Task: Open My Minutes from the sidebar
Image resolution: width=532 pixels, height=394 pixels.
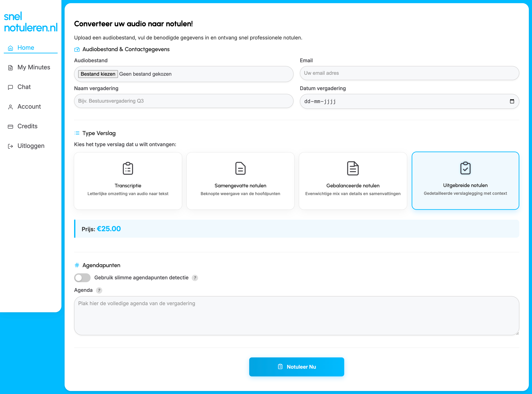Action: (34, 67)
